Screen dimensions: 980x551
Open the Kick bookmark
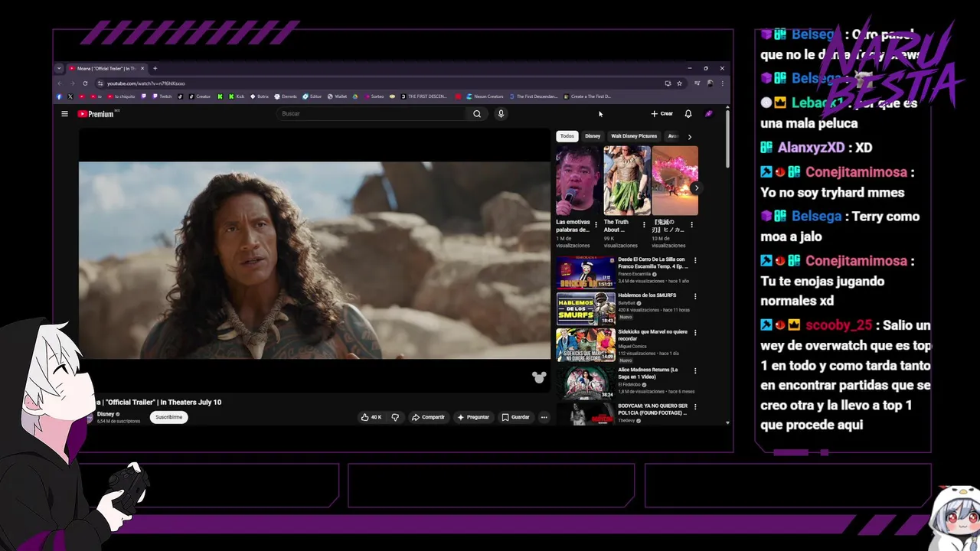click(x=235, y=96)
